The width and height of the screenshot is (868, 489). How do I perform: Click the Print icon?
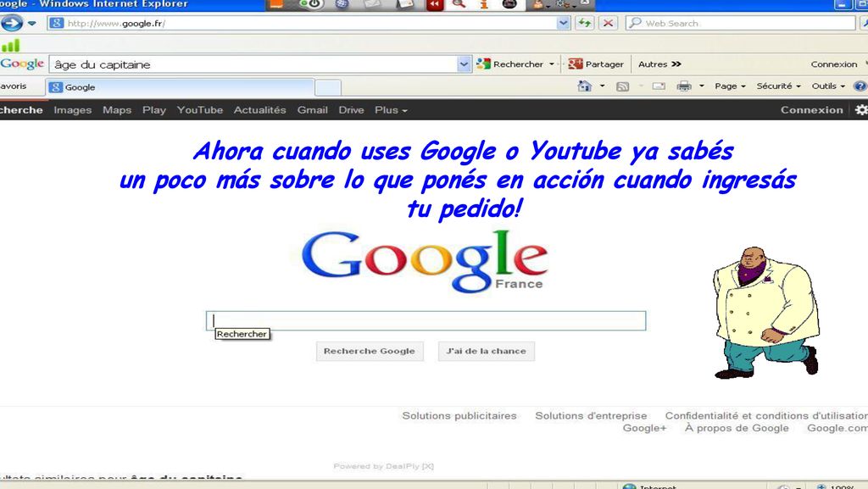click(684, 86)
